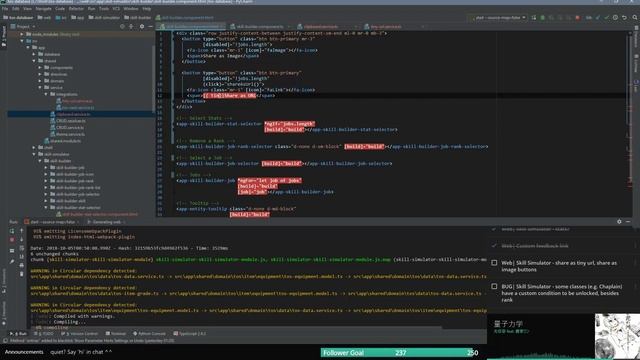Click the 'Compiled with warnings.' console line
The image size is (640, 360).
pyautogui.click(x=84, y=316)
